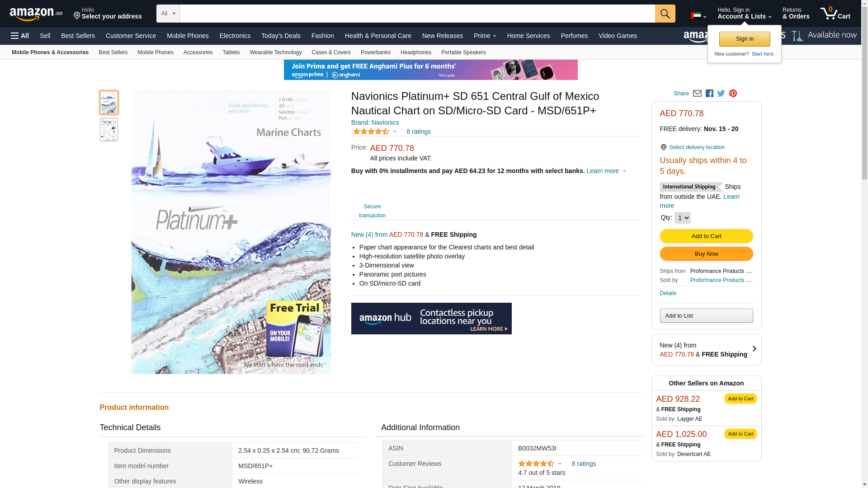The width and height of the screenshot is (868, 488).
Task: Open the quantity dropdown
Action: point(682,218)
